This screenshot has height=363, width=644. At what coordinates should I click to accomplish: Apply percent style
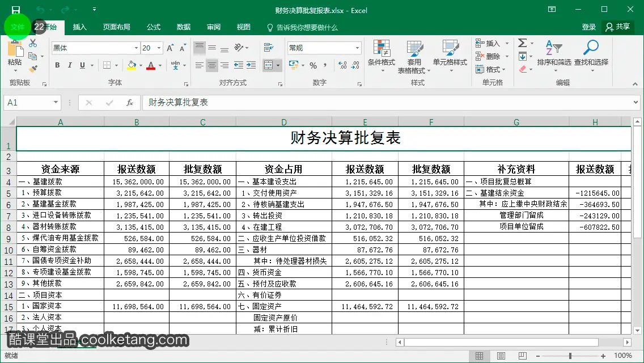313,65
